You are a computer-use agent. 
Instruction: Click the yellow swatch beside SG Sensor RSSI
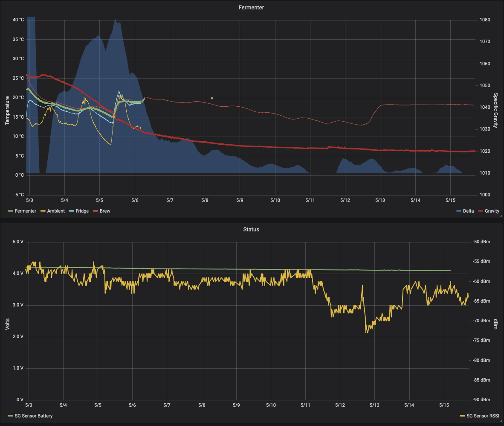(462, 416)
